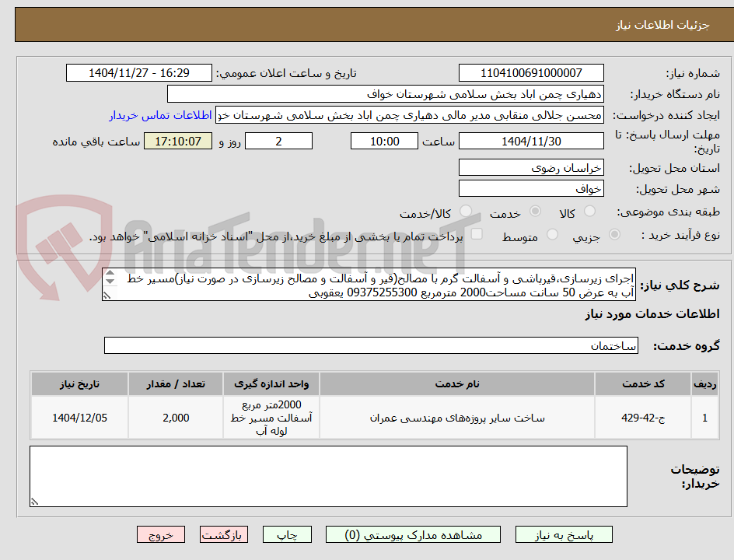Click the نام دستگاه خریدار field

tap(385, 94)
